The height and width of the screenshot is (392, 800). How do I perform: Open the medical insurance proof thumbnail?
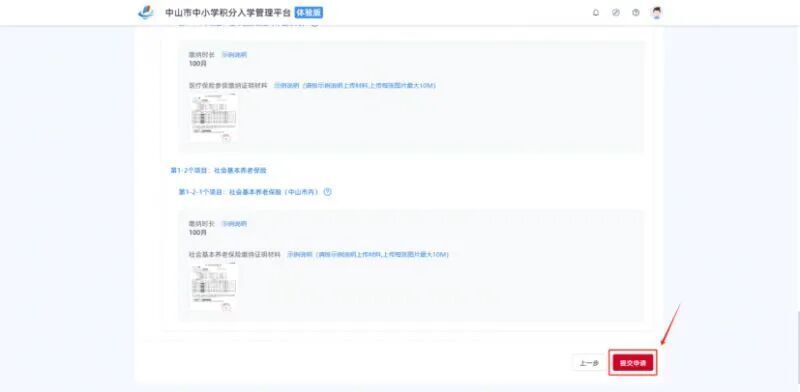(214, 117)
